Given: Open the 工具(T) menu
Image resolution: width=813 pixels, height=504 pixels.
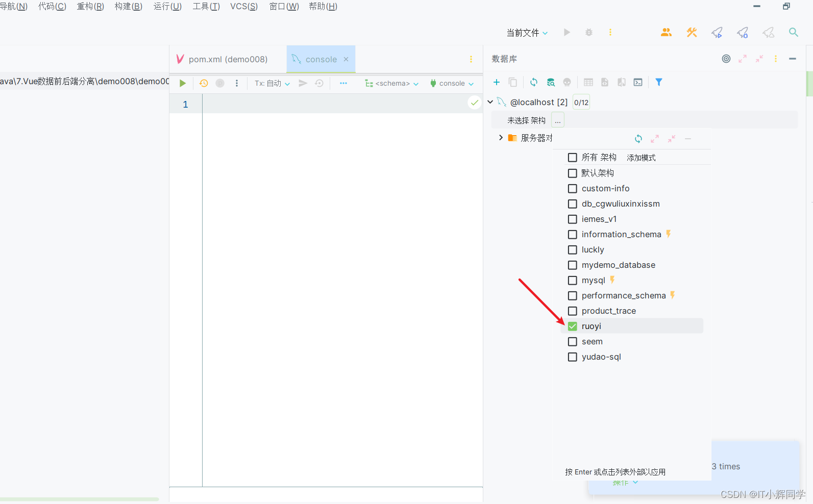Looking at the screenshot, I should tap(206, 6).
